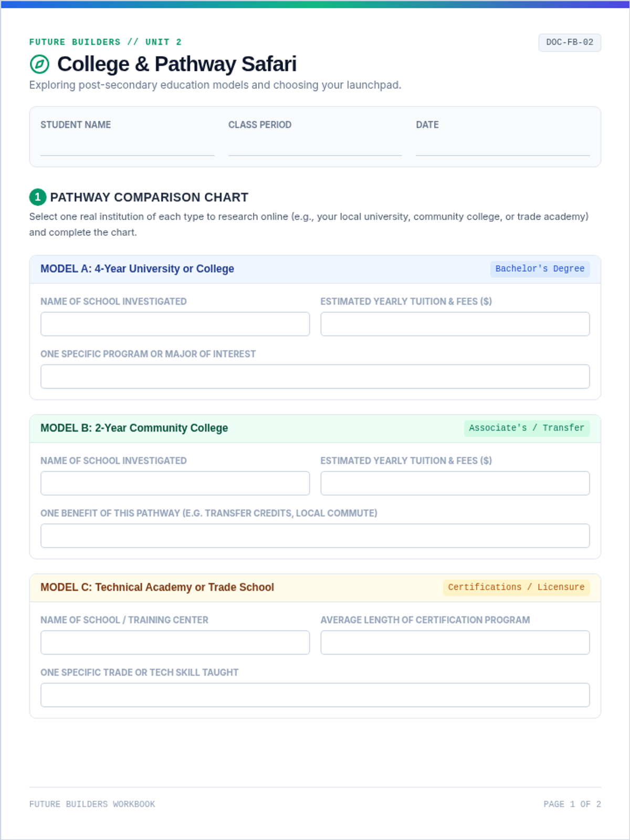Click the compass icon beside the title
Viewport: 630px width, 840px height.
[x=39, y=65]
